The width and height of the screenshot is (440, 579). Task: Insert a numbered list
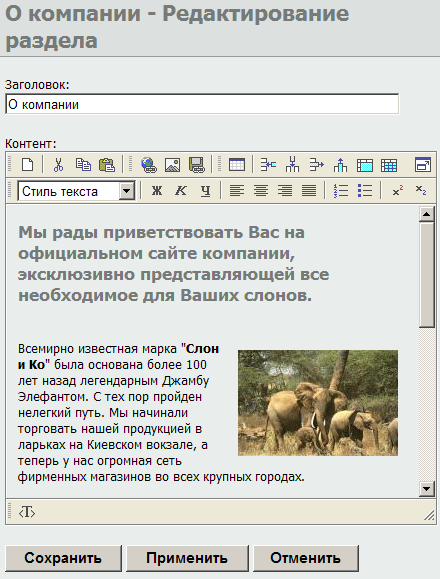340,191
